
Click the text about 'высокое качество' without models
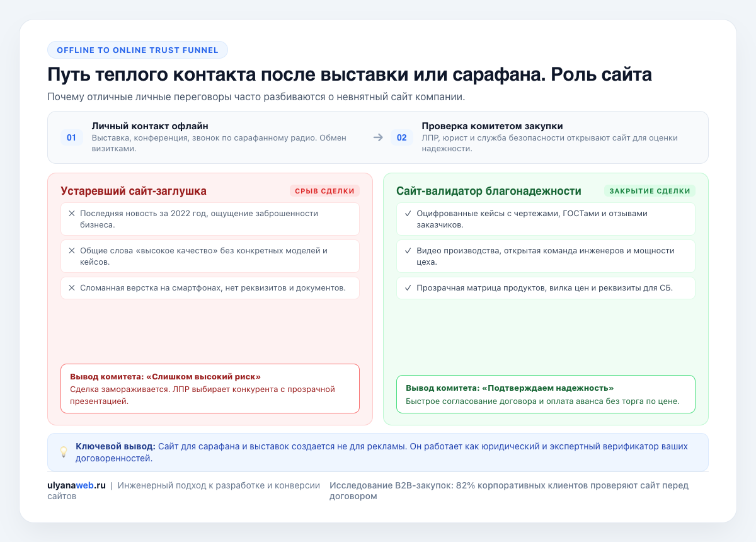pos(203,256)
